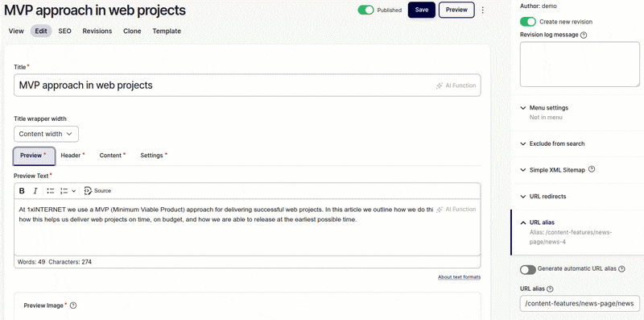This screenshot has width=644, height=320.
Task: Open numbered list style dropdown arrow
Action: coord(73,191)
